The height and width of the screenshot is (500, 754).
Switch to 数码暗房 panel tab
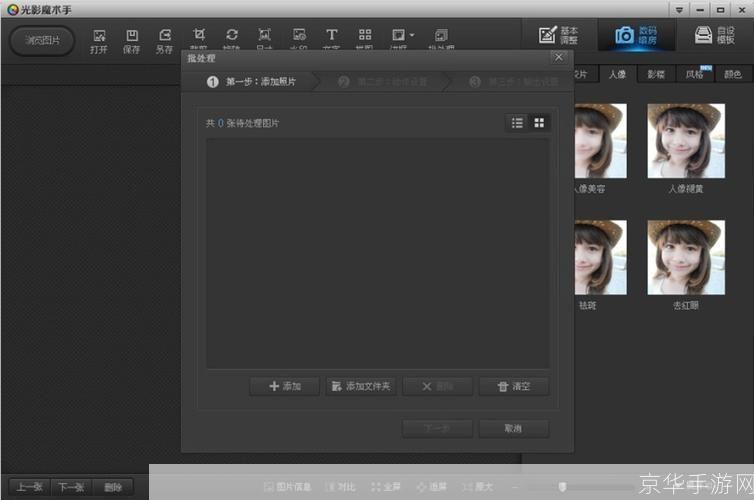tap(636, 35)
